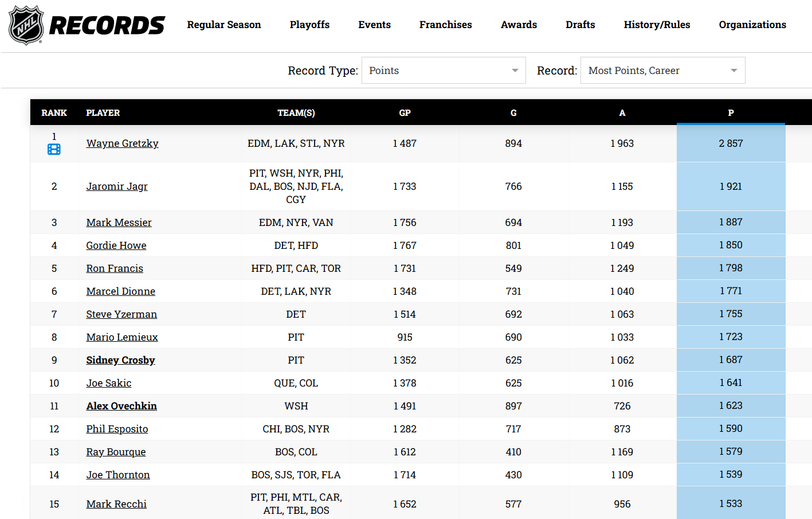Expand the Record dropdown showing Most Points, Career
This screenshot has height=519, width=812.
(x=663, y=71)
